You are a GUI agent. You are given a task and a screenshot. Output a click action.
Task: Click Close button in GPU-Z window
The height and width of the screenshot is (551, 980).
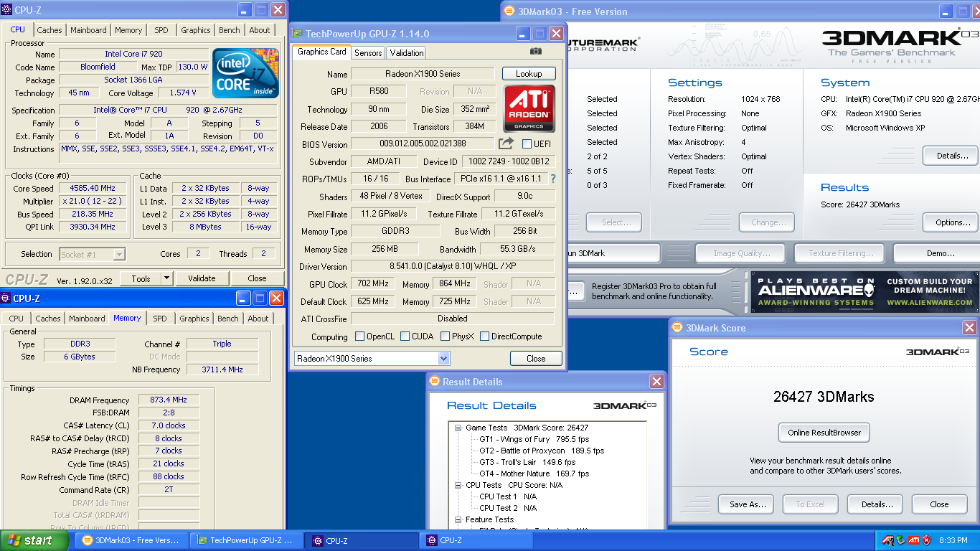pos(536,359)
